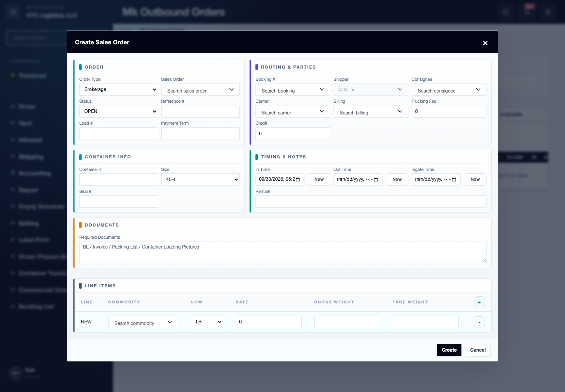Add a new line item row
Viewport: 565px width, 392px height.
pos(479,302)
